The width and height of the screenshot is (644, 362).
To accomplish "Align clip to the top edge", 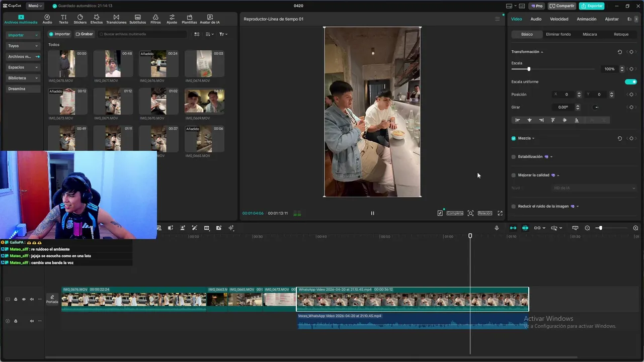I will point(553,120).
